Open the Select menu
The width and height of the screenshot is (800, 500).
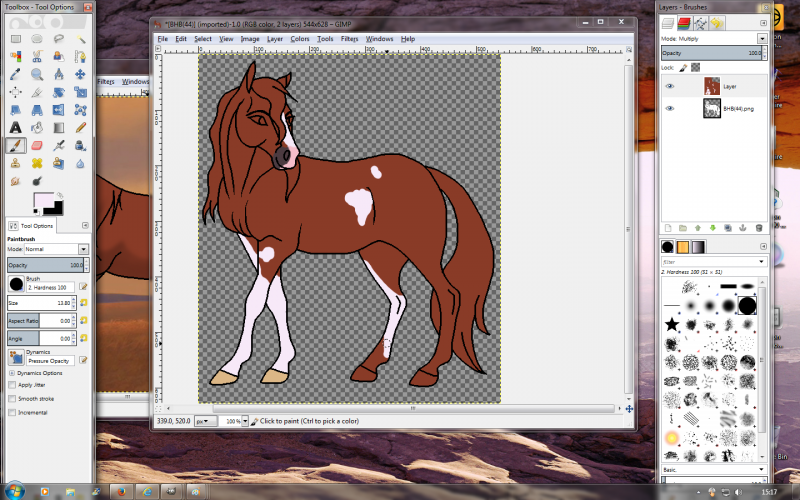coord(203,39)
